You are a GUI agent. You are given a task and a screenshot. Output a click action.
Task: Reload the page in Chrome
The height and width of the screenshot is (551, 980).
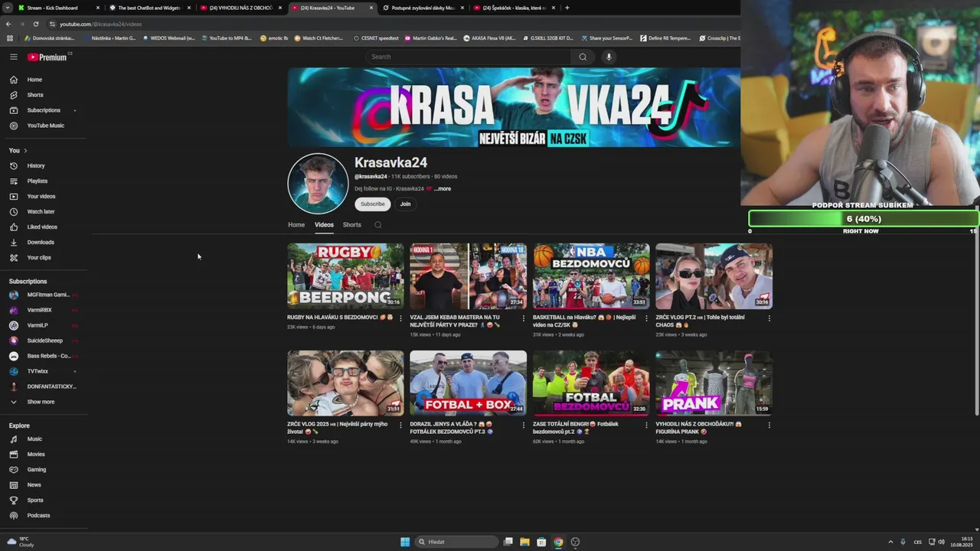pos(35,24)
